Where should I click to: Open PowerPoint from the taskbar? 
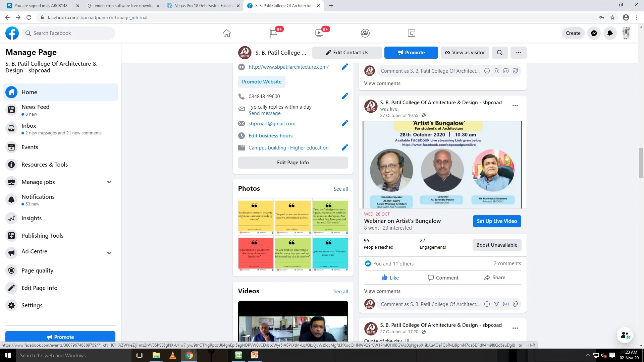[x=255, y=355]
